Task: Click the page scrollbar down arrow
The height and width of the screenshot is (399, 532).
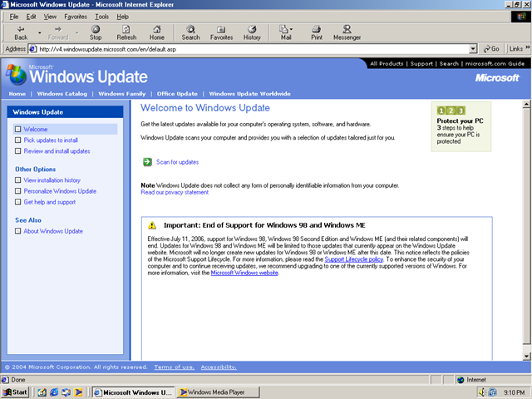Action: (x=526, y=357)
